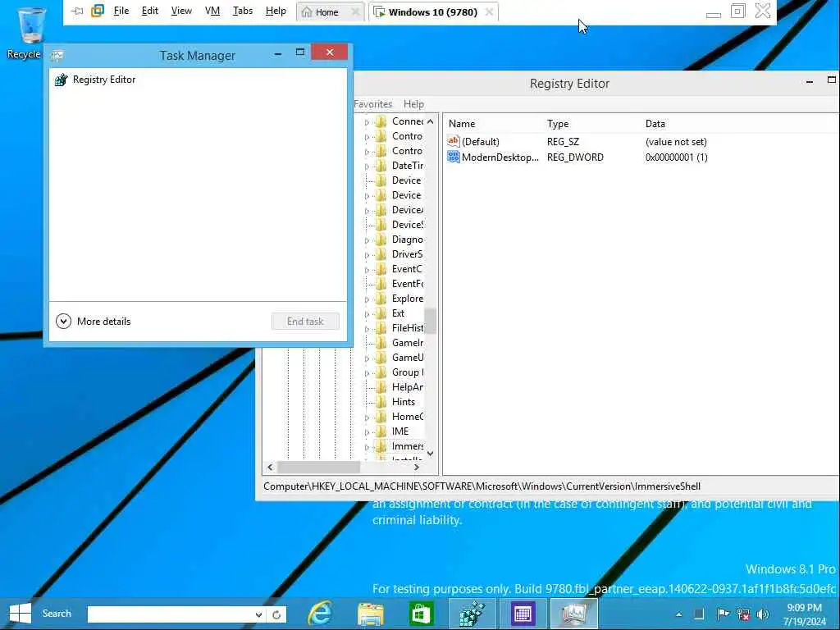The height and width of the screenshot is (630, 840).
Task: Open the VMware View menu
Action: (x=181, y=11)
